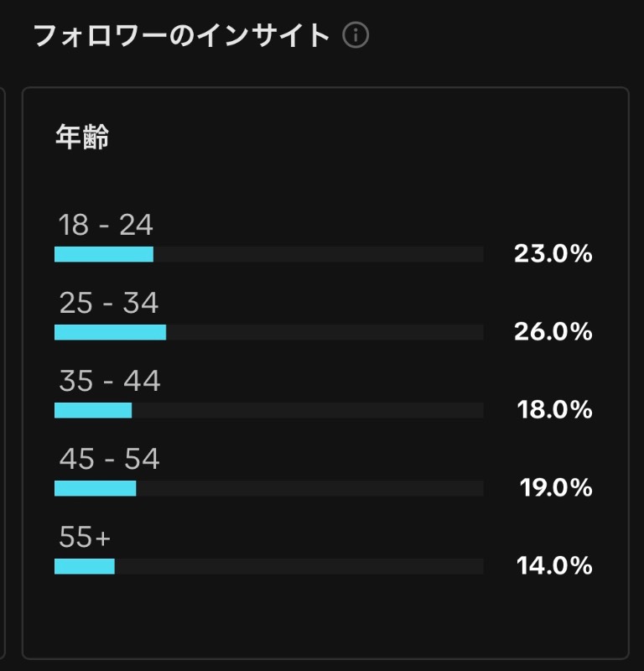Image resolution: width=644 pixels, height=671 pixels.
Task: Select the 14.0% value
Action: click(554, 565)
